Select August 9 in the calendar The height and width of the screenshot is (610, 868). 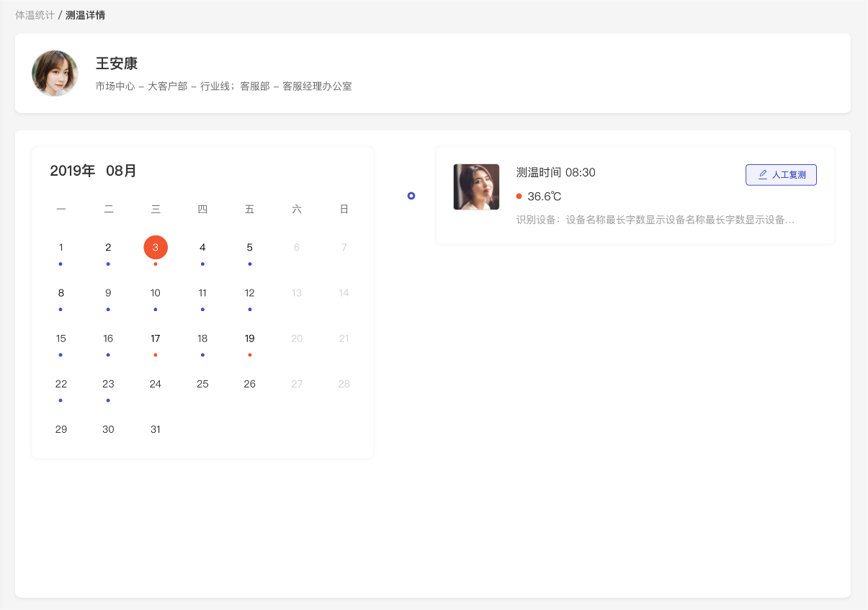108,292
